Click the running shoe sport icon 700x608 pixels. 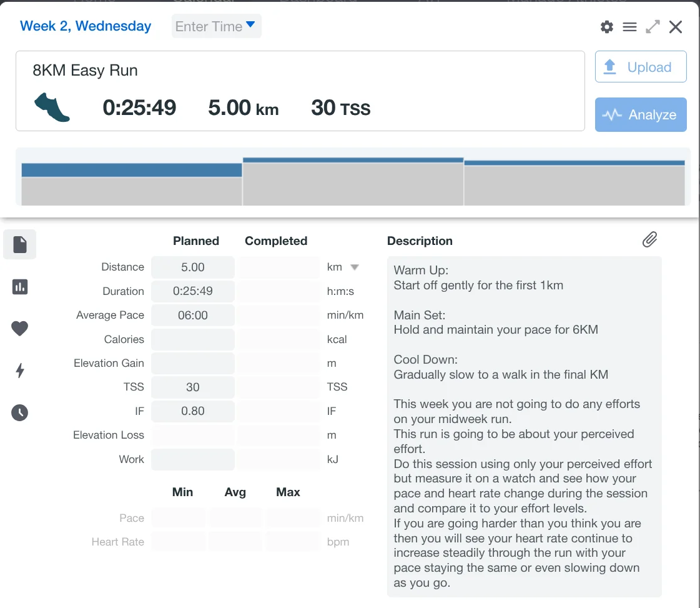pos(52,107)
